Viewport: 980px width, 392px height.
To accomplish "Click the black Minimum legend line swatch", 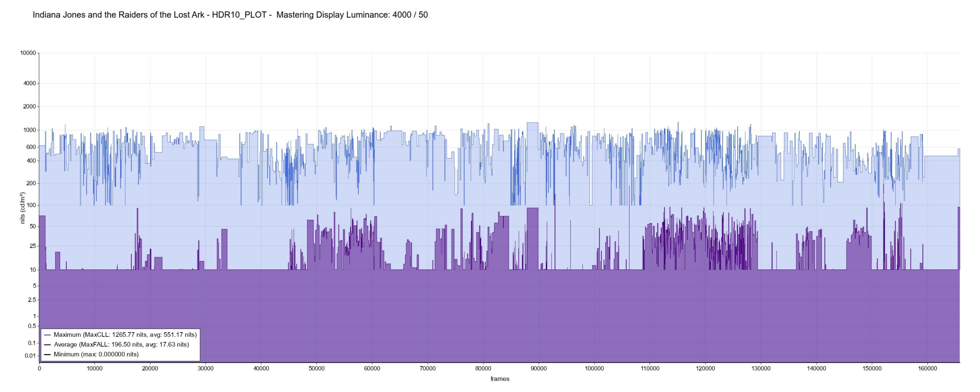I will pos(47,355).
